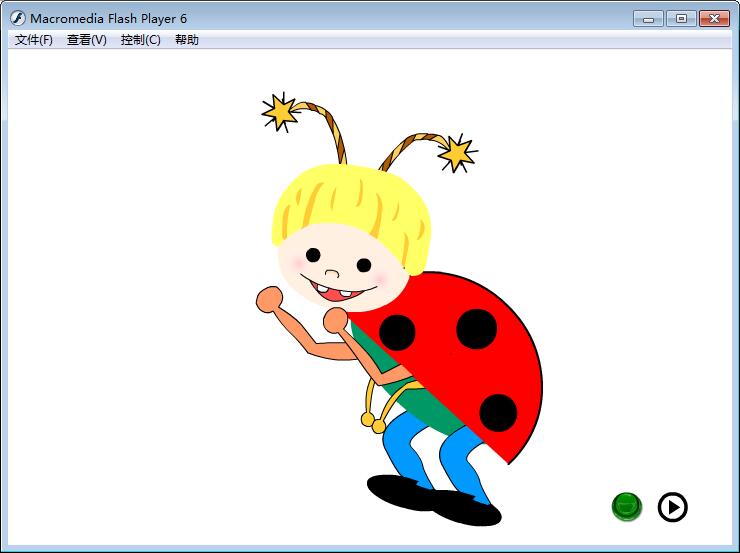Open the 控制(C) menu
The image size is (740, 553).
tap(141, 40)
